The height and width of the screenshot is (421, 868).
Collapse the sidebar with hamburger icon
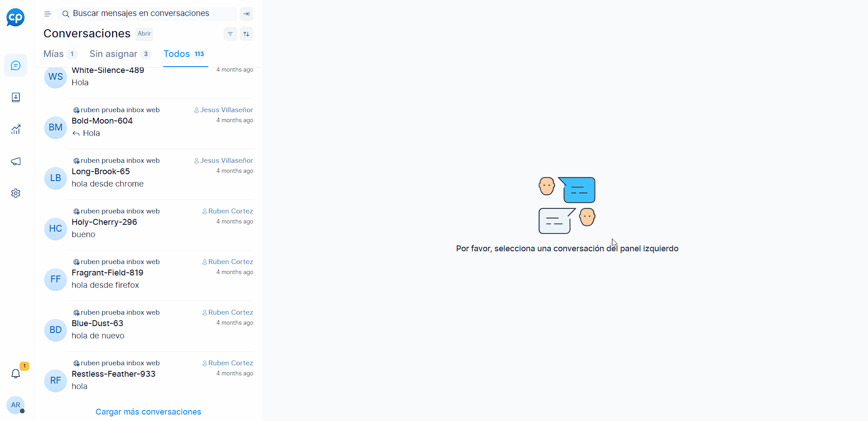pos(47,14)
